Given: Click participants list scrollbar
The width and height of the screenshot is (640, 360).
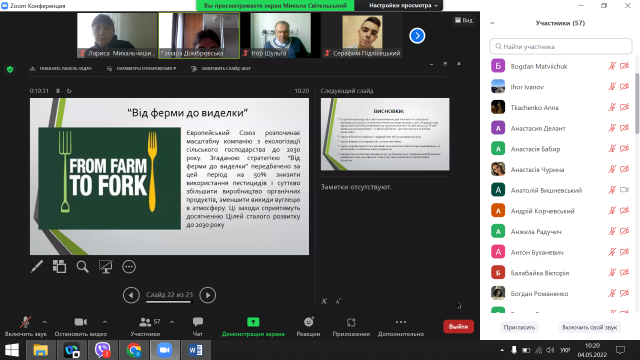Looking at the screenshot, I should pos(637,104).
